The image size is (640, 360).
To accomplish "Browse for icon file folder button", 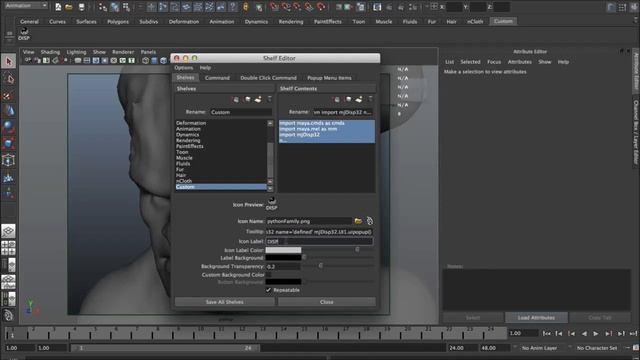I will (x=358, y=221).
